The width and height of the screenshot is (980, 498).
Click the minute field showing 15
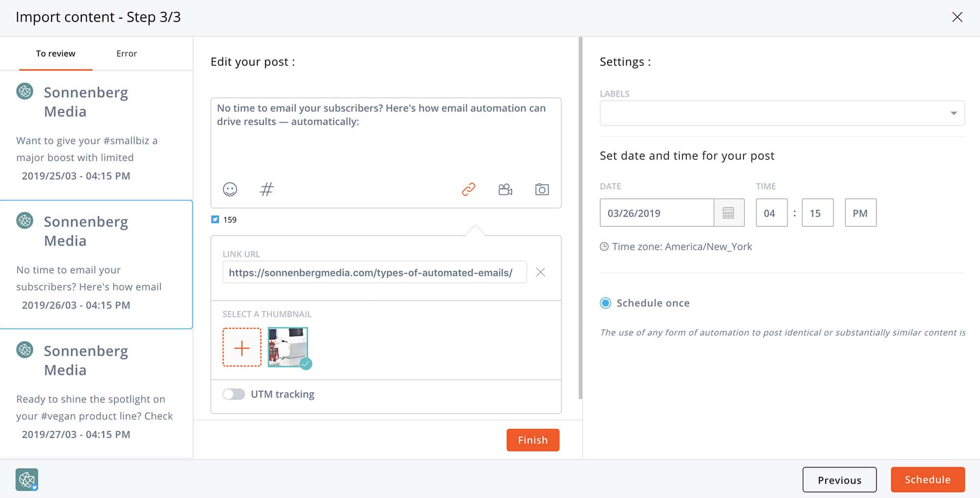click(x=817, y=213)
